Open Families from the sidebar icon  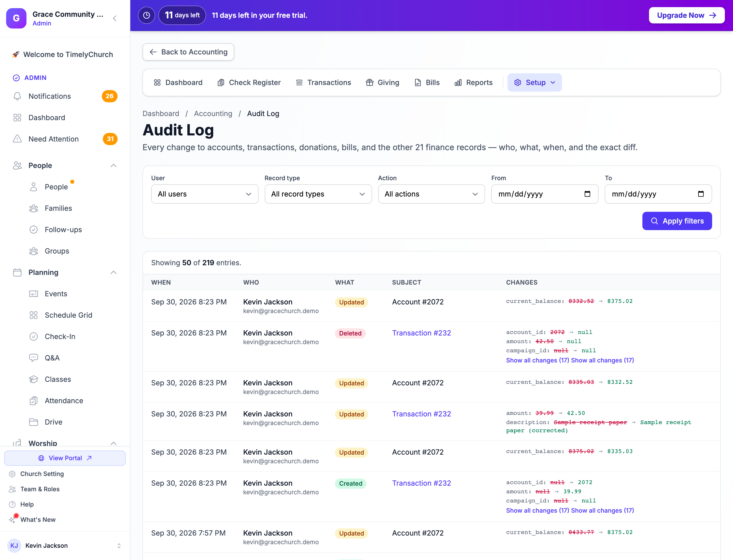click(x=34, y=208)
